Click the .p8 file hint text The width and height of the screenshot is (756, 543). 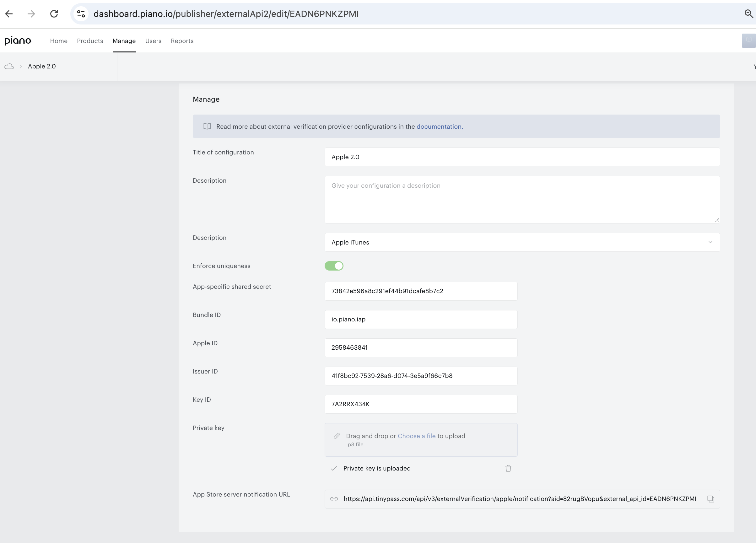(x=355, y=445)
